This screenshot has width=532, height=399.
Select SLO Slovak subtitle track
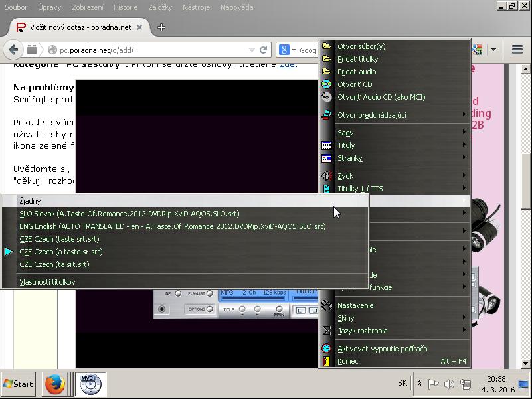(129, 214)
